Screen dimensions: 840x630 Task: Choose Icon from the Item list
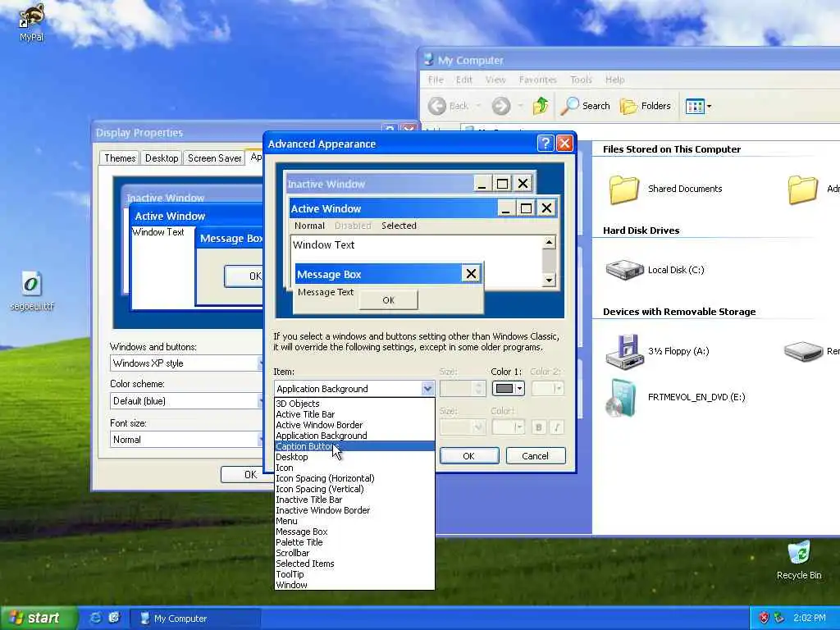pos(354,468)
